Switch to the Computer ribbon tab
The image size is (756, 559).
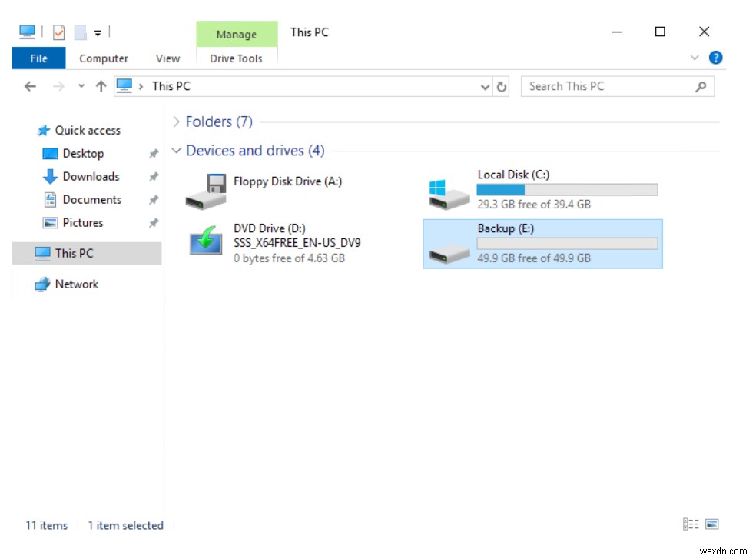[104, 58]
